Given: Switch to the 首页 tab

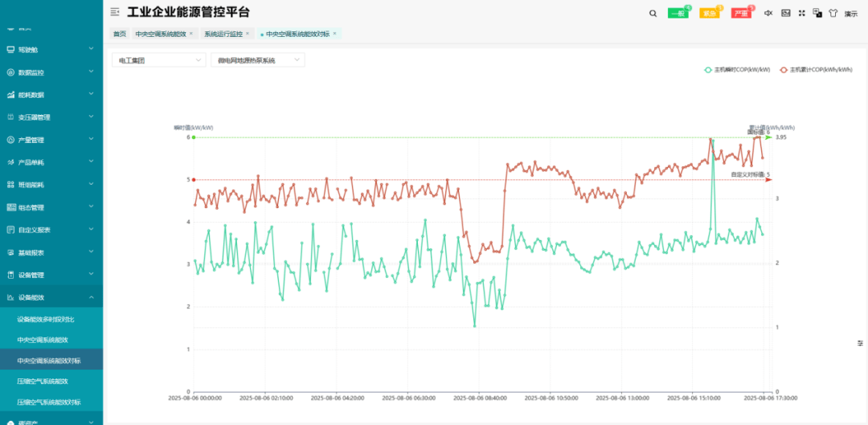Looking at the screenshot, I should pos(119,34).
